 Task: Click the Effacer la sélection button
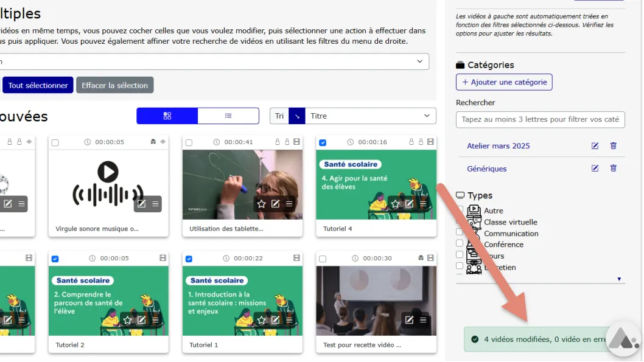[x=114, y=85]
